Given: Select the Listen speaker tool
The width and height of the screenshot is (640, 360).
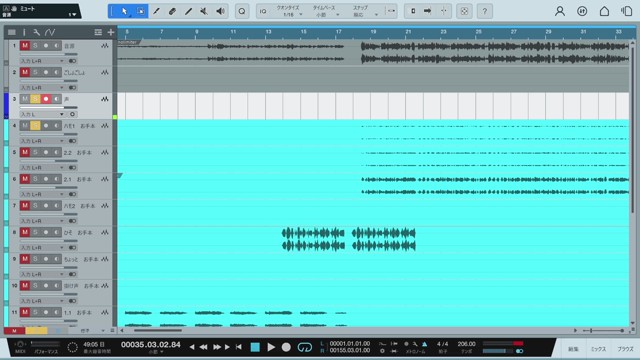Looking at the screenshot, I should (220, 11).
